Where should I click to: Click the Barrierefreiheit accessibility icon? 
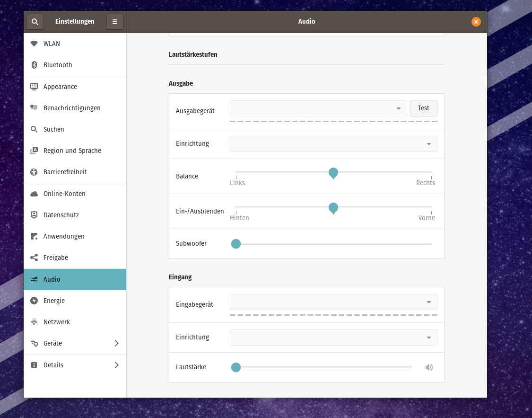point(34,172)
